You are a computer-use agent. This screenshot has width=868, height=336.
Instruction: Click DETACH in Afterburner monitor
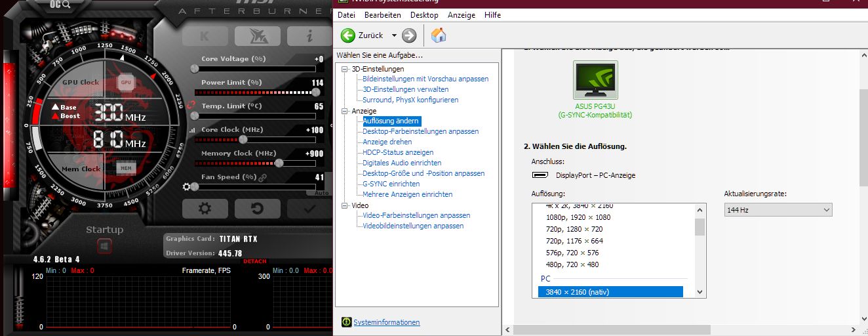255,261
